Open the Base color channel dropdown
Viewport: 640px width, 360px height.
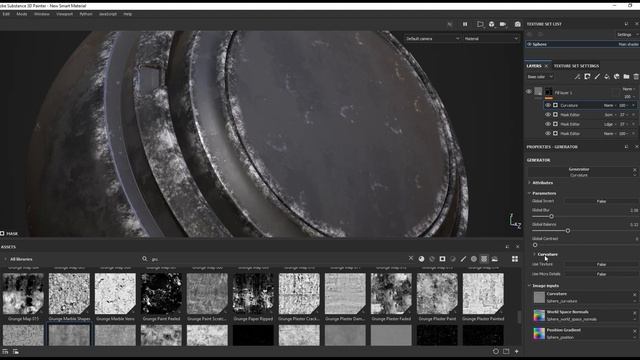(x=540, y=77)
